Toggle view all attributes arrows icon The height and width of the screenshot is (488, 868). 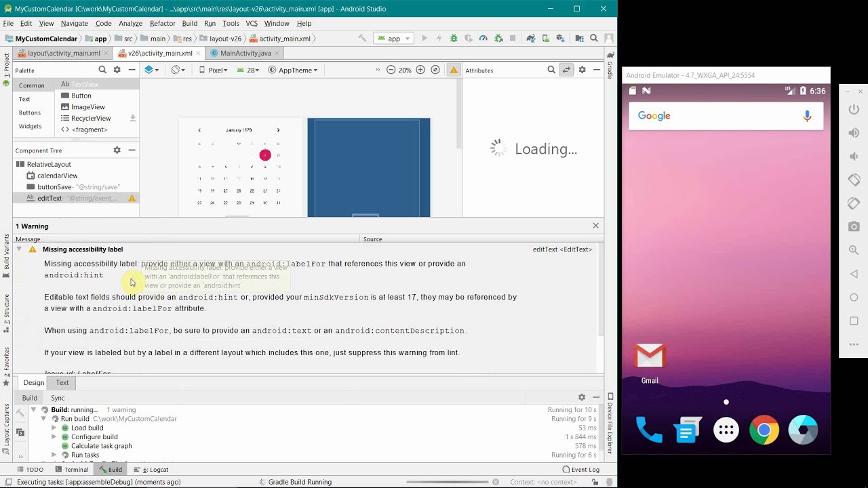click(x=566, y=70)
